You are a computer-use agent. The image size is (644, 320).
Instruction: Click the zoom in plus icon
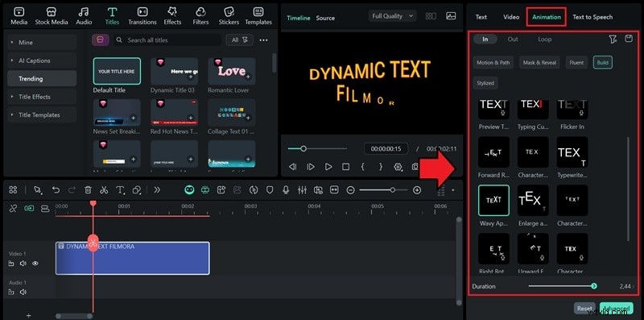click(417, 190)
